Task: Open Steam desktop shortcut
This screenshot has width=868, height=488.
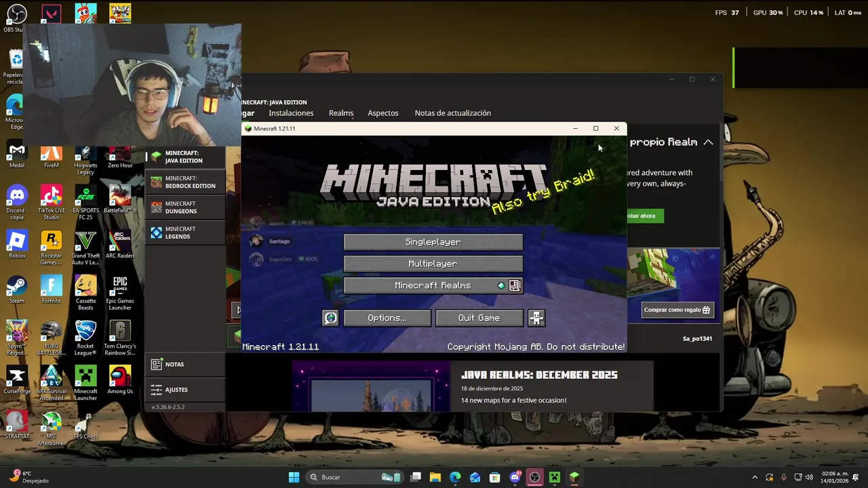Action: pyautogui.click(x=17, y=290)
